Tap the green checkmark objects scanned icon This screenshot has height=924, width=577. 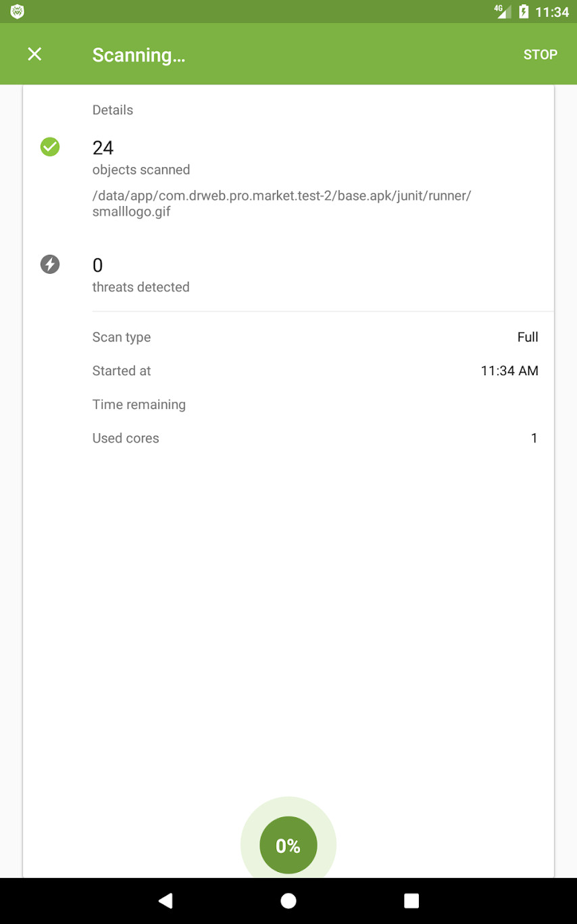[x=50, y=147]
